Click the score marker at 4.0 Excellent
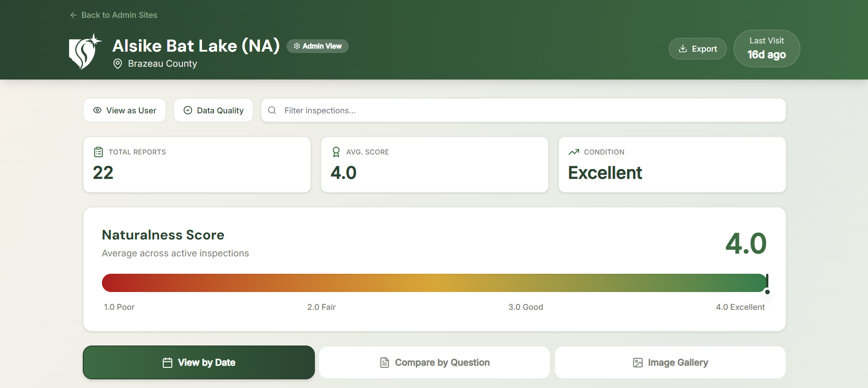This screenshot has height=388, width=868. coord(767,284)
